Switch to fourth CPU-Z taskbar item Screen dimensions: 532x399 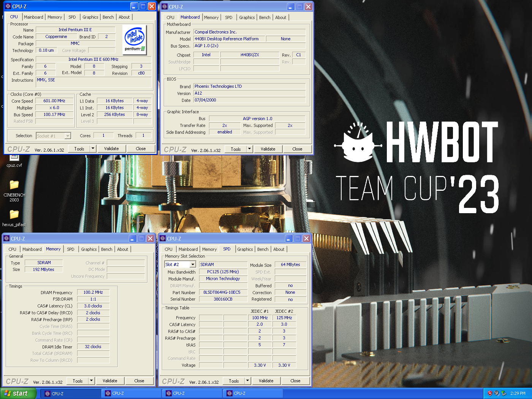[x=253, y=394]
